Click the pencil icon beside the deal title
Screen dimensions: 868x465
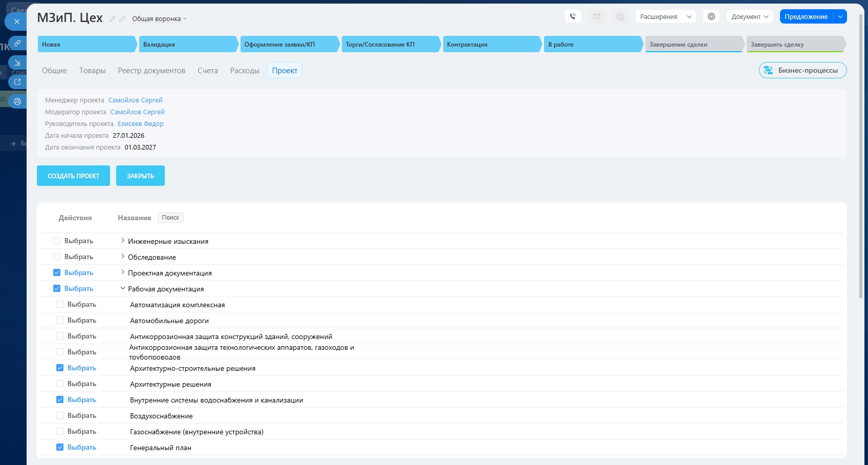click(112, 19)
